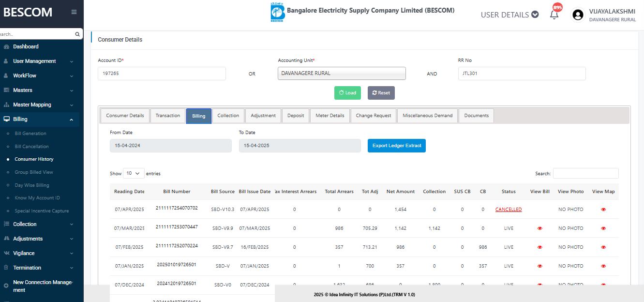Viewport: 644px width, 302px height.
Task: Open Special Incentive Capture in sidebar
Action: point(42,211)
